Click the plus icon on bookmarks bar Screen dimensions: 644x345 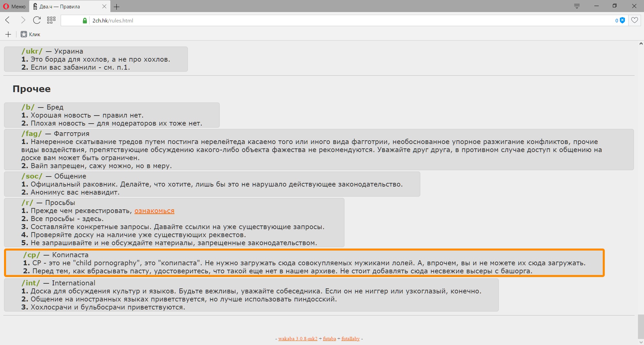point(8,34)
